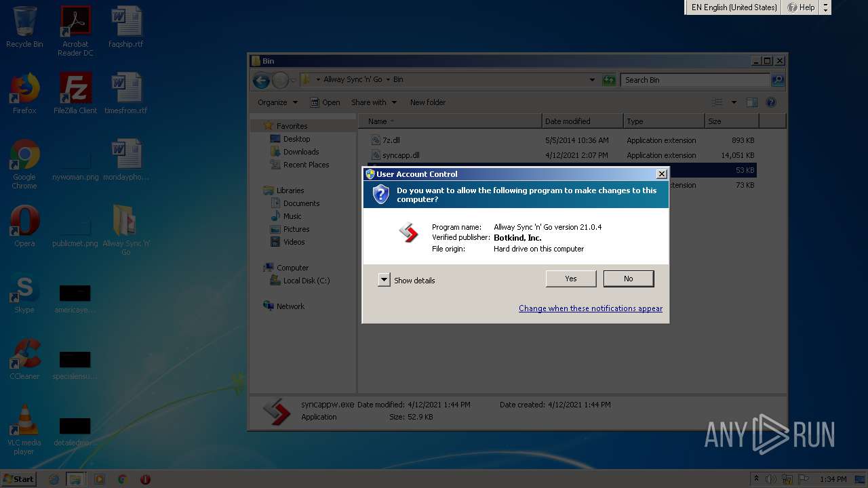Select Network in navigation pane
This screenshot has height=488, width=868.
tap(290, 306)
